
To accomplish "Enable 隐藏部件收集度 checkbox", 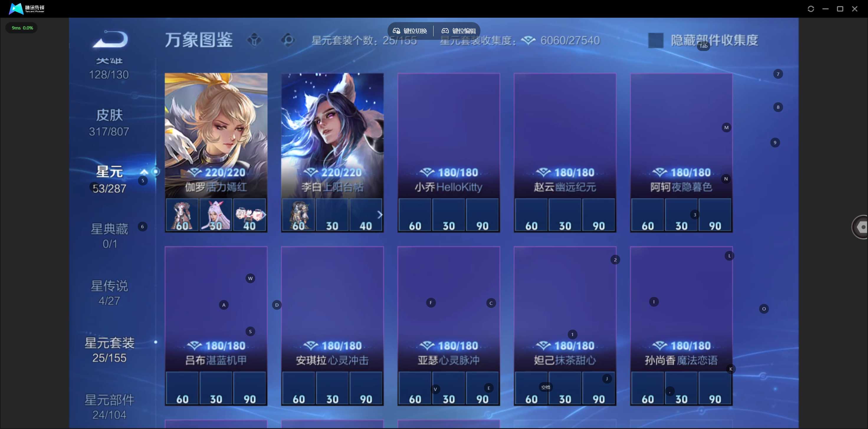I will pyautogui.click(x=656, y=40).
